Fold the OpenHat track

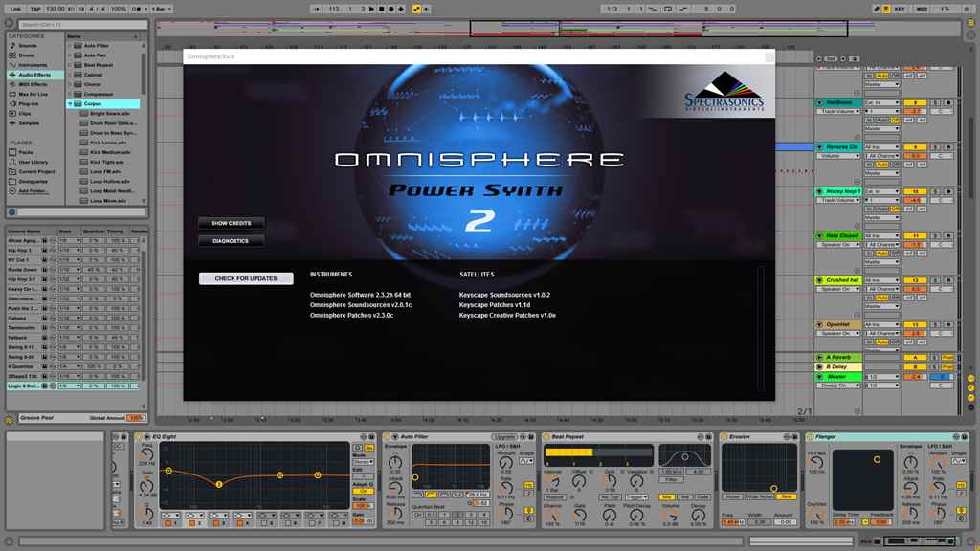820,325
